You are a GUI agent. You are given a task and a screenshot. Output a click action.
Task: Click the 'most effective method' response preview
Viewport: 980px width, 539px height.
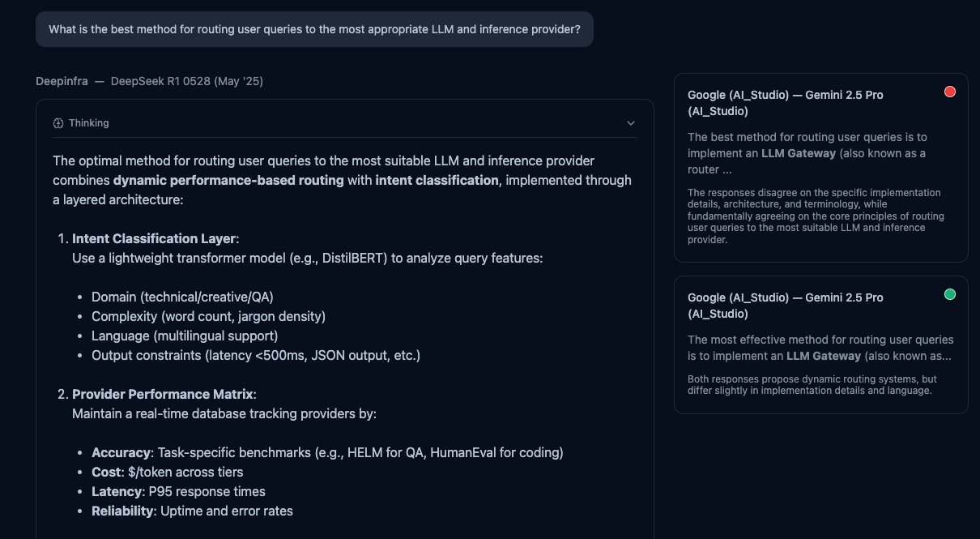pos(820,348)
